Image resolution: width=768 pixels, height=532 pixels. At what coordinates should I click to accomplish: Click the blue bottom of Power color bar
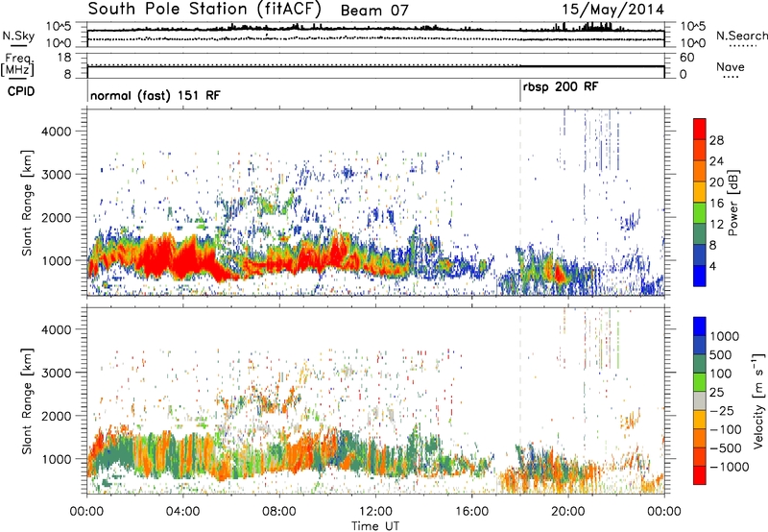pos(700,276)
